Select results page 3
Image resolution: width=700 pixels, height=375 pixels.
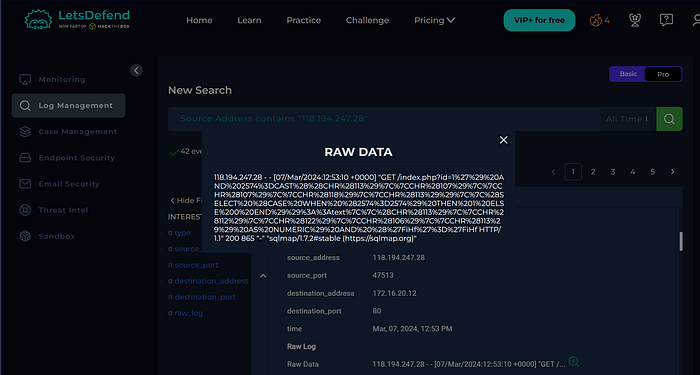click(x=613, y=172)
